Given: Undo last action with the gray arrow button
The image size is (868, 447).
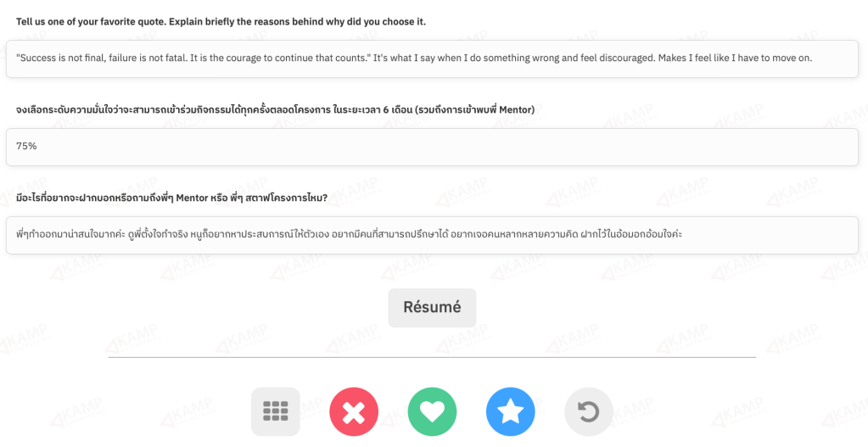Looking at the screenshot, I should [589, 411].
